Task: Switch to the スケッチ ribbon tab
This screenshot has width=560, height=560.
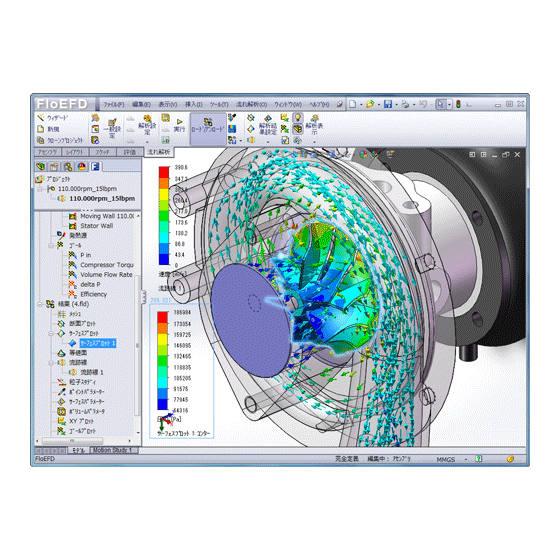Action: 102,152
